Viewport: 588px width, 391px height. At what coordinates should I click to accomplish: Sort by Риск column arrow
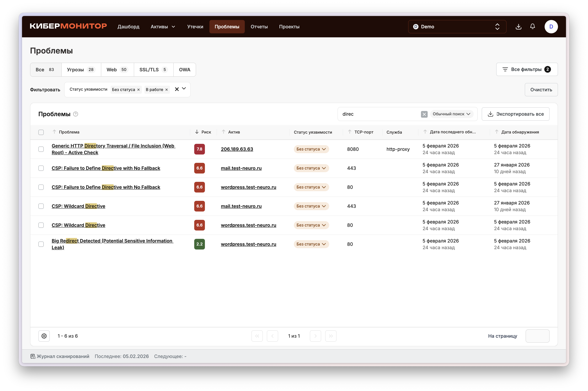[197, 132]
